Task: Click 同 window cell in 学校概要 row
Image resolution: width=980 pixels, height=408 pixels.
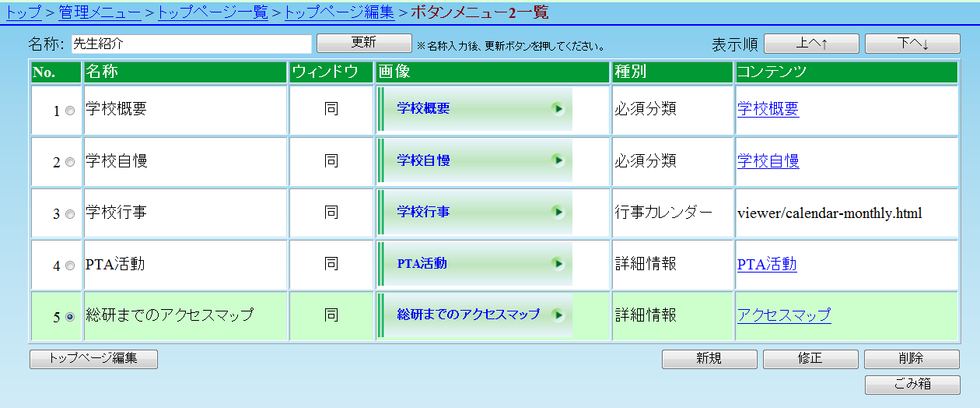Action: [x=331, y=109]
